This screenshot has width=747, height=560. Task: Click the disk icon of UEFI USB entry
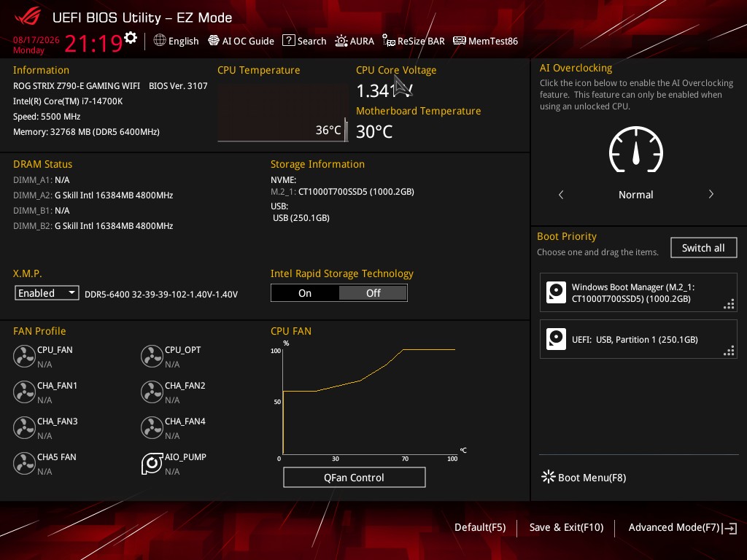[x=556, y=340]
